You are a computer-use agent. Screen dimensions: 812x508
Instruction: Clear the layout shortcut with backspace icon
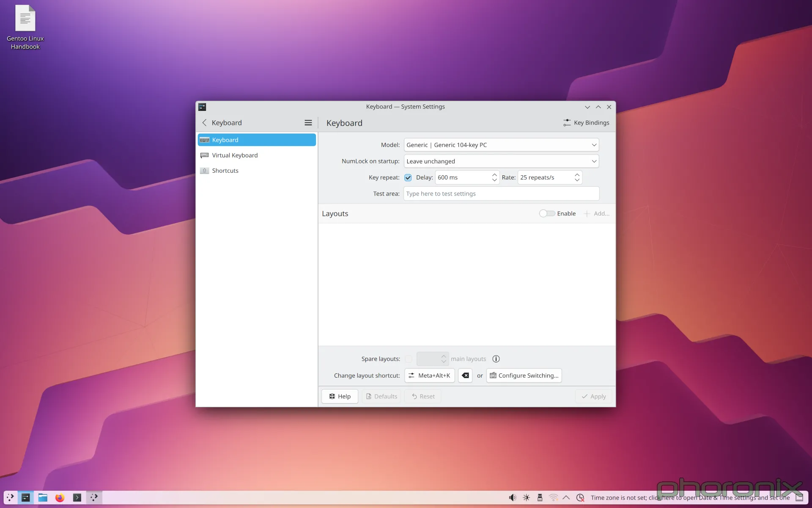[x=464, y=375]
